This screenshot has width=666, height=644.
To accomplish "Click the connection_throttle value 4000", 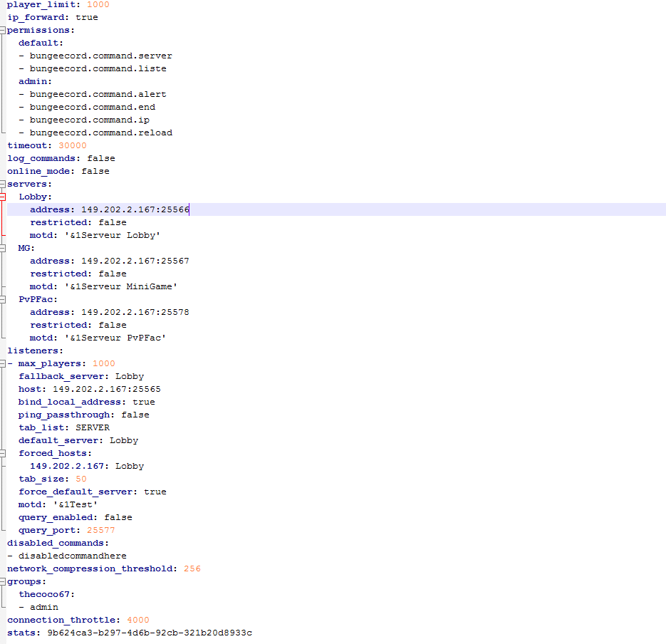I will [138, 620].
